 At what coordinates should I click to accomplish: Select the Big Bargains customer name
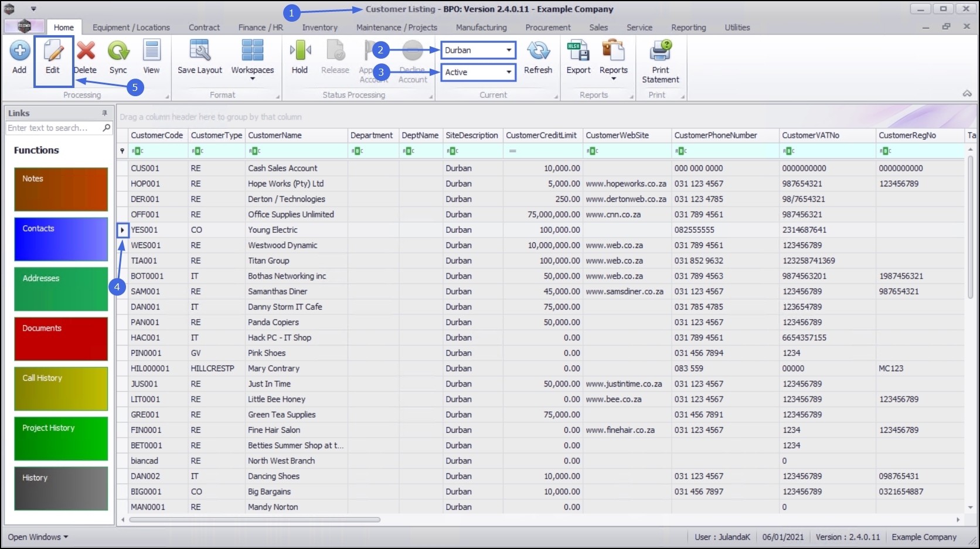click(269, 492)
